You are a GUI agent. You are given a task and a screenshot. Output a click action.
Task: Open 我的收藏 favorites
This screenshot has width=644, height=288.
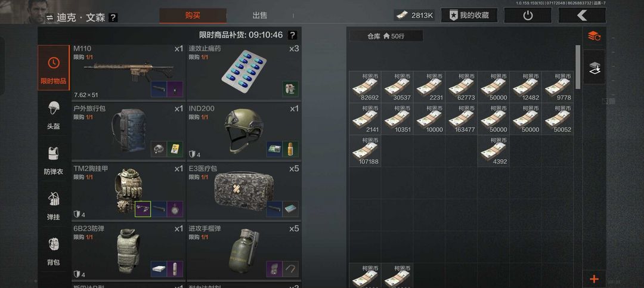pos(469,16)
